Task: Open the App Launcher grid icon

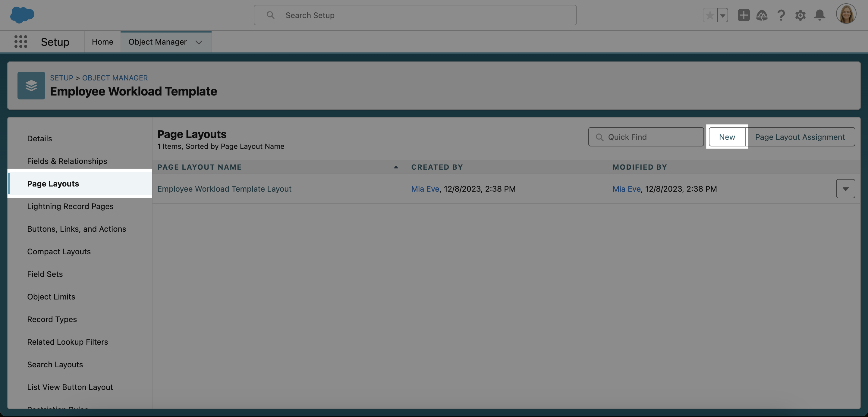Action: coord(20,42)
